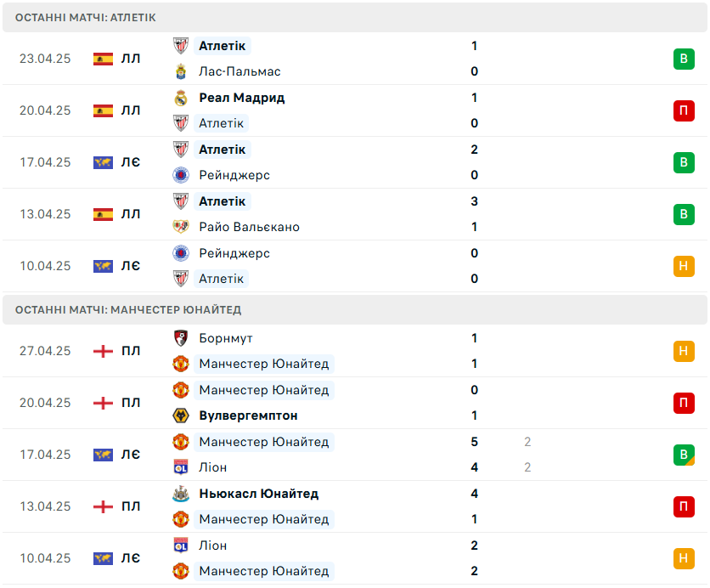Open the Вулвергемптон team link

click(248, 416)
